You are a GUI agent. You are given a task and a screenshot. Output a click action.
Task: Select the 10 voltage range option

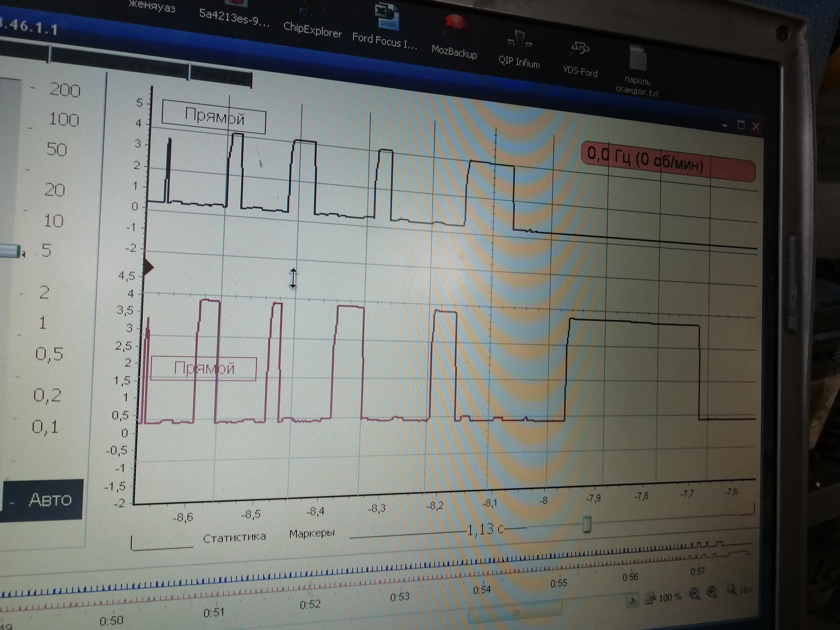[53, 221]
